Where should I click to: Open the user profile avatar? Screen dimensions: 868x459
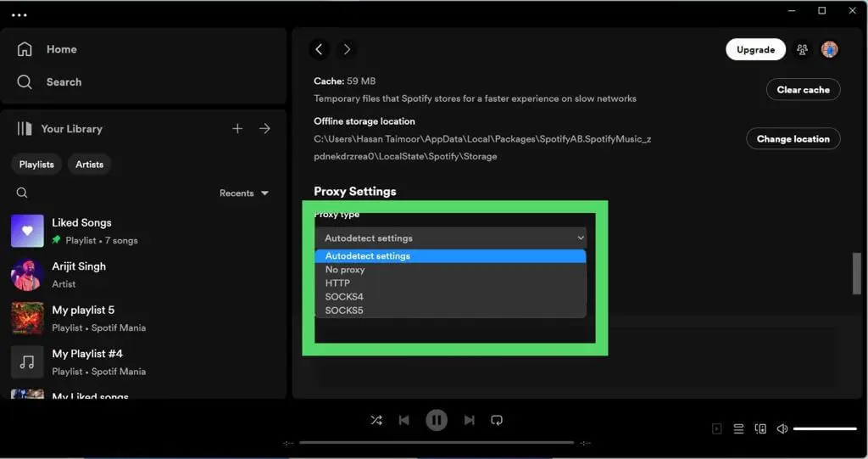click(829, 49)
